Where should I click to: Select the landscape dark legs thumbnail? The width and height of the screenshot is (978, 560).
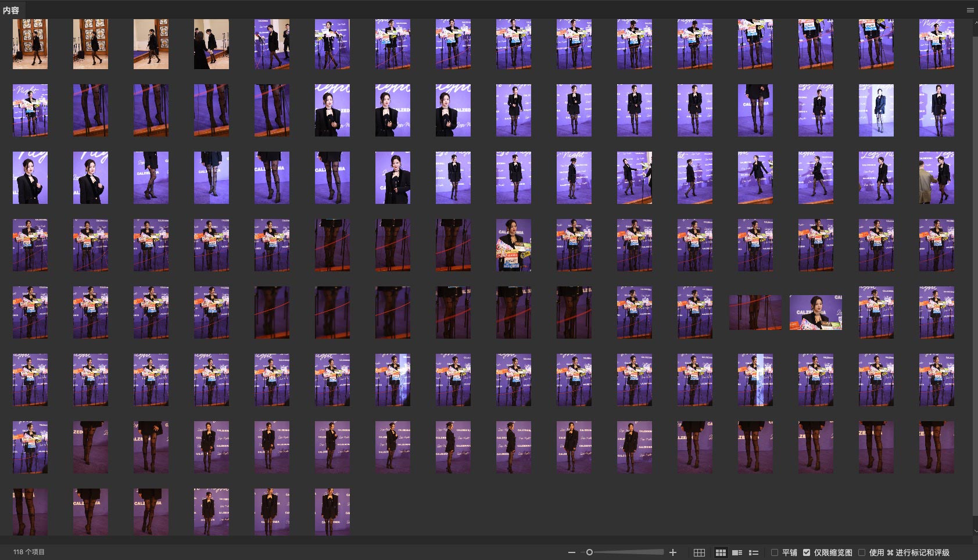pyautogui.click(x=755, y=313)
